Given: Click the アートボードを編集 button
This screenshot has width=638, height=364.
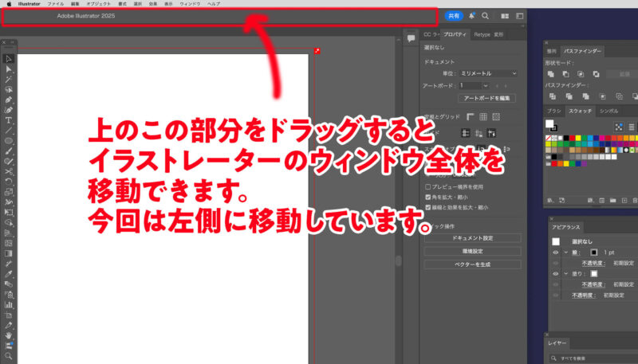Looking at the screenshot, I should pos(486,98).
